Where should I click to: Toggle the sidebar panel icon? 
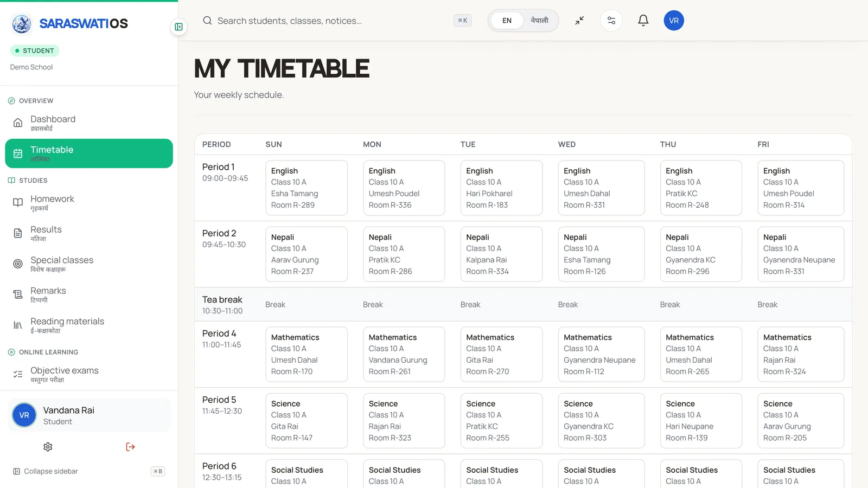tap(178, 27)
